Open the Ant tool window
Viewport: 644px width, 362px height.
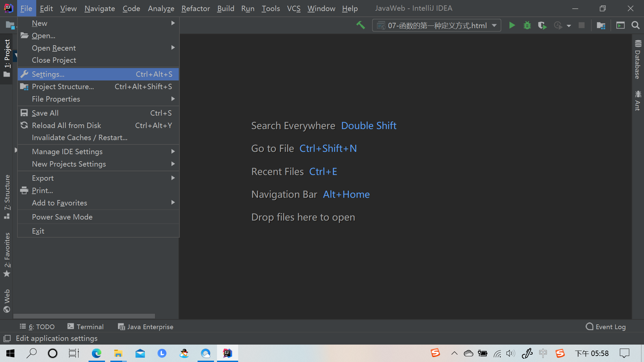tap(638, 101)
